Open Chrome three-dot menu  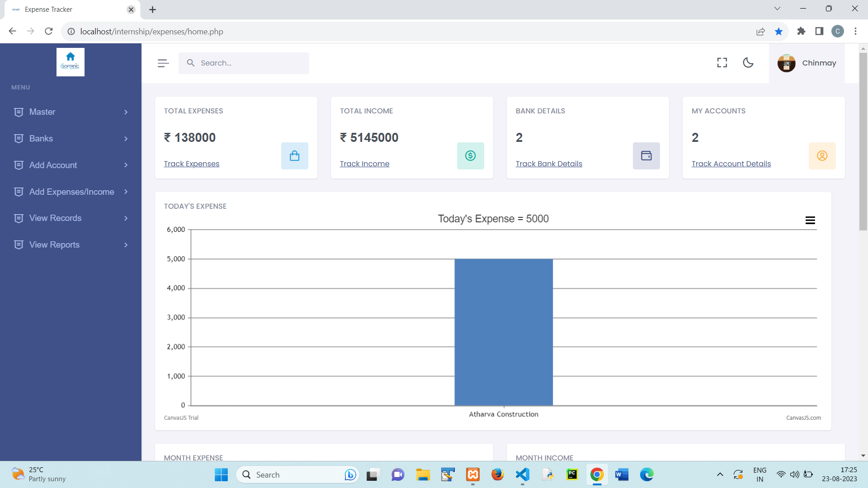point(855,31)
